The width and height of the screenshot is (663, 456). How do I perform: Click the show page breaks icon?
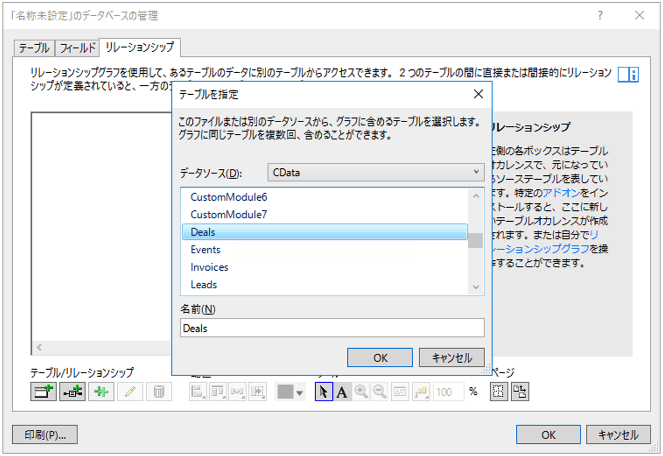tap(499, 392)
